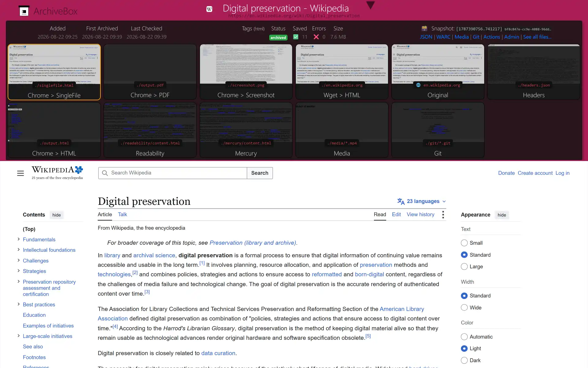Click the Wikipedia 25 years logo
Image resolution: width=588 pixels, height=368 pixels.
pos(57,173)
